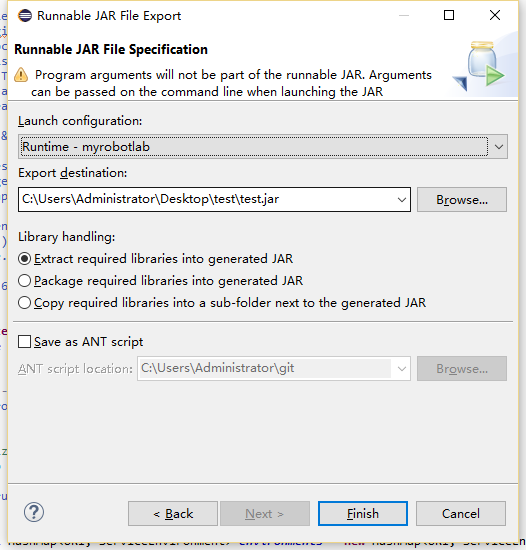Close the Runnable JAR File Export dialog

coord(495,15)
